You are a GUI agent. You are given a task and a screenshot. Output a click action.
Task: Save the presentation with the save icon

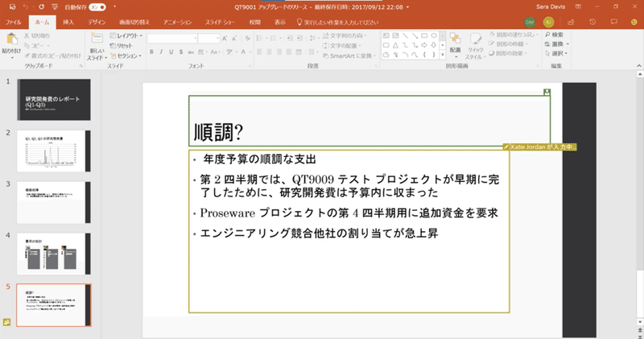(x=13, y=7)
